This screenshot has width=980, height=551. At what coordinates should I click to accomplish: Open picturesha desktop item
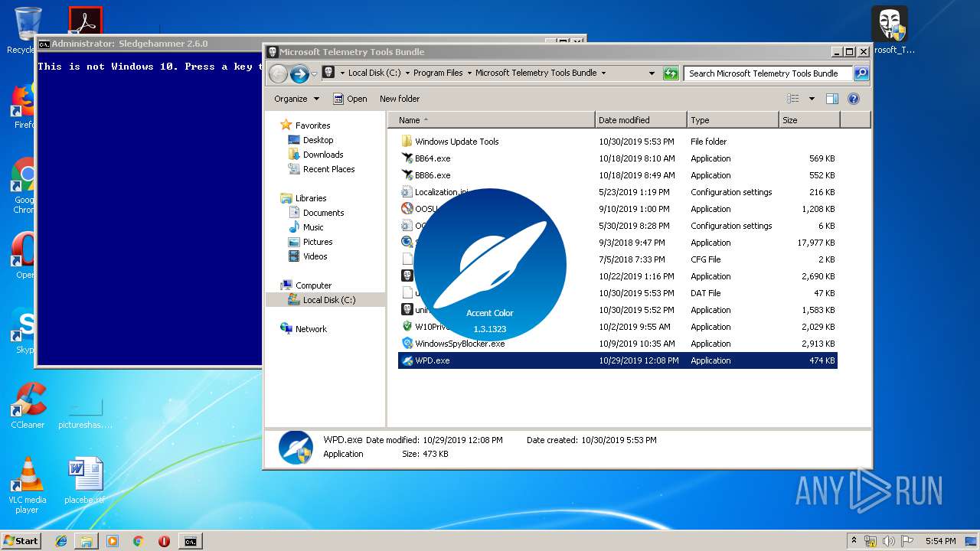85,412
